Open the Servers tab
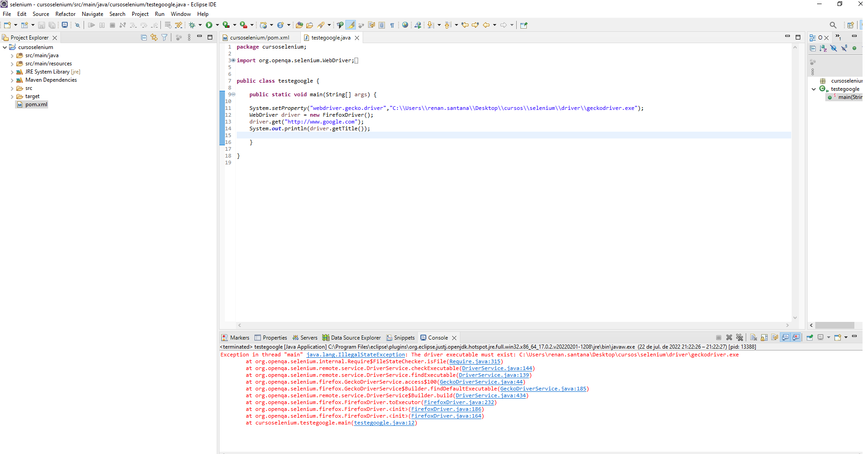 pos(305,338)
